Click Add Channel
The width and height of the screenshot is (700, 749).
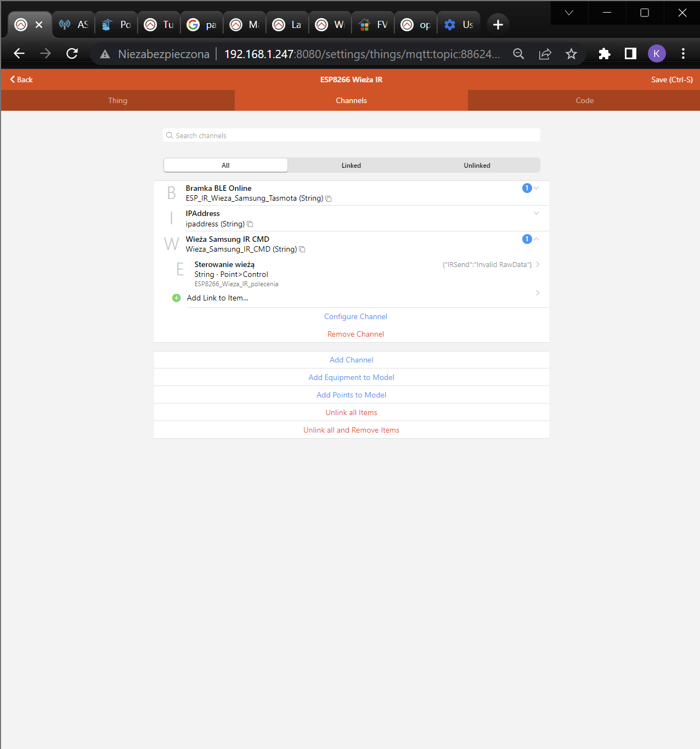click(352, 360)
